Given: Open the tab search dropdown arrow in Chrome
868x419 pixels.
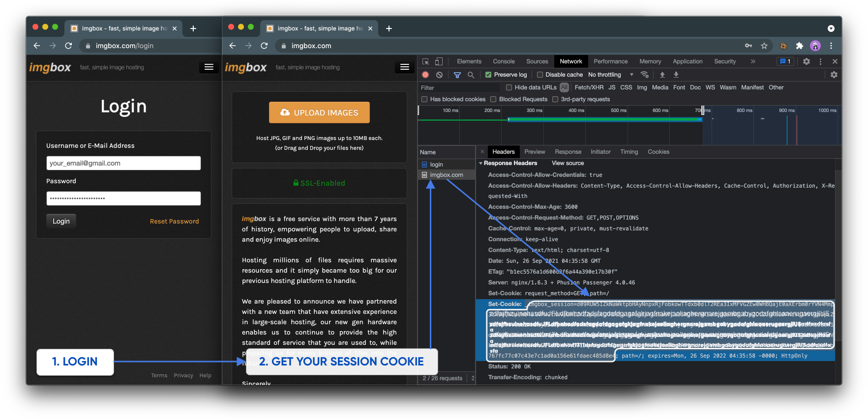Looking at the screenshot, I should [x=831, y=28].
